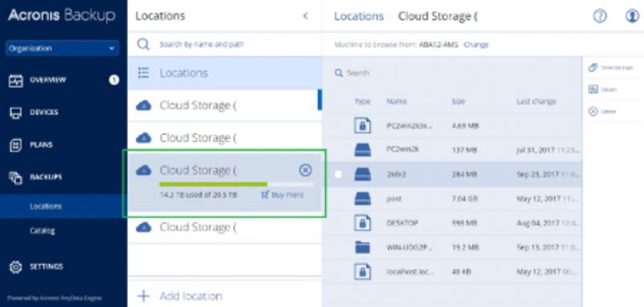Open the Overview menu item
Viewport: 644px width, 307px height.
click(47, 80)
